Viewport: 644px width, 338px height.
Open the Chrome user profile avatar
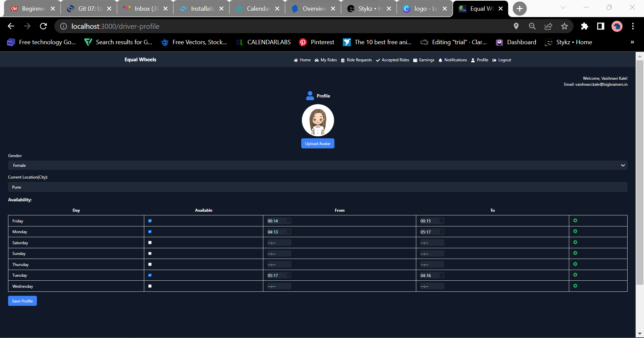click(x=617, y=26)
